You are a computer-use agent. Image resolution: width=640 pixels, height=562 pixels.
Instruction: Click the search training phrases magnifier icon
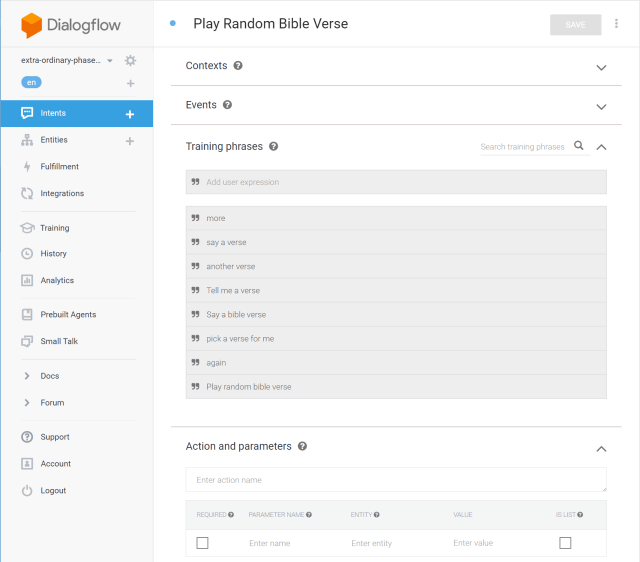(x=579, y=146)
